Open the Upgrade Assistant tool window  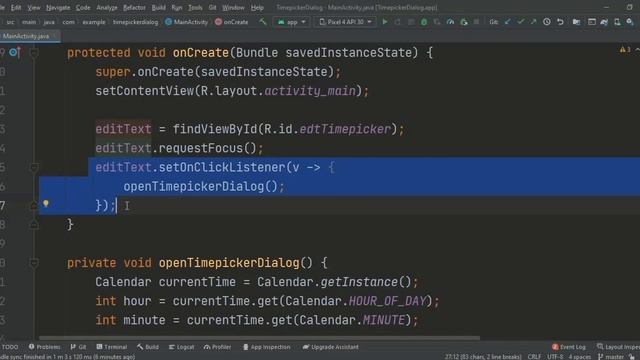coord(331,347)
